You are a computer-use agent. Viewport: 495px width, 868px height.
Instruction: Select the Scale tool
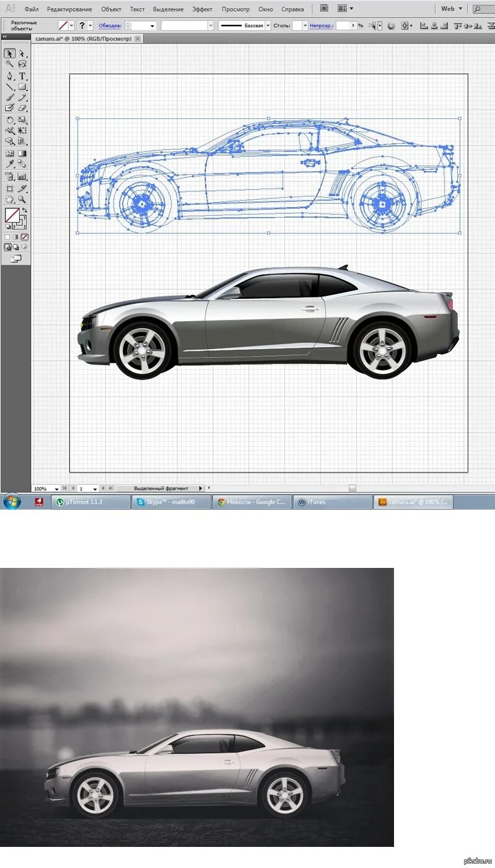22,120
